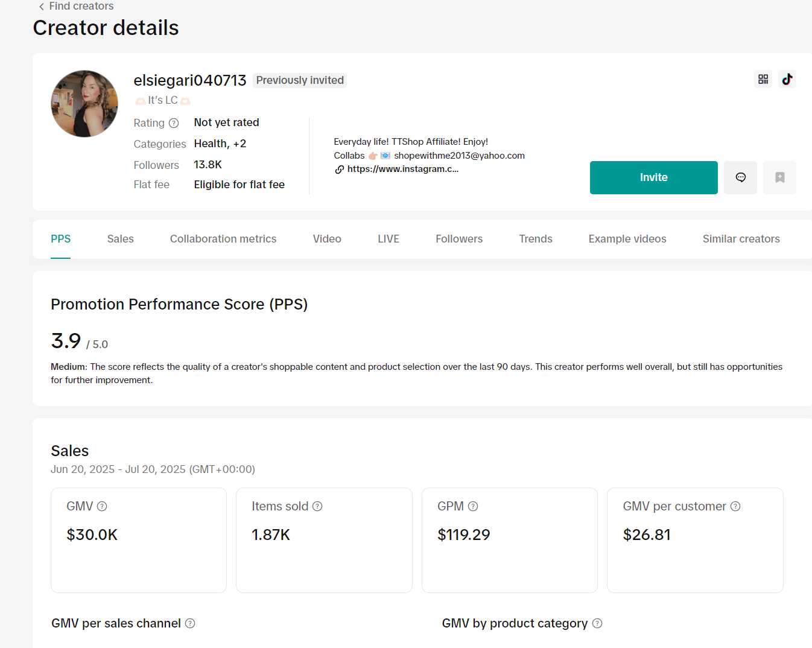Open creator's TikTok profile icon
This screenshot has height=648, width=812.
point(787,79)
